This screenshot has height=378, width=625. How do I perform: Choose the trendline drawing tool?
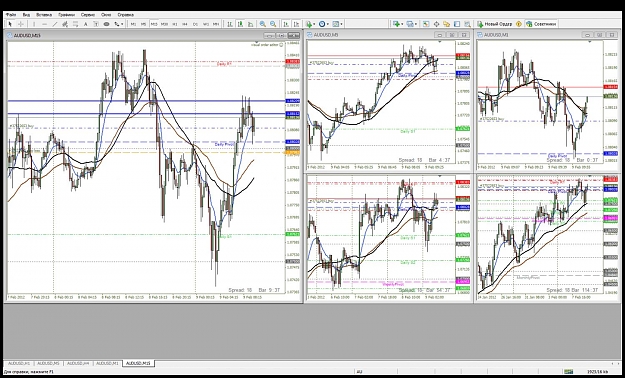click(x=55, y=24)
